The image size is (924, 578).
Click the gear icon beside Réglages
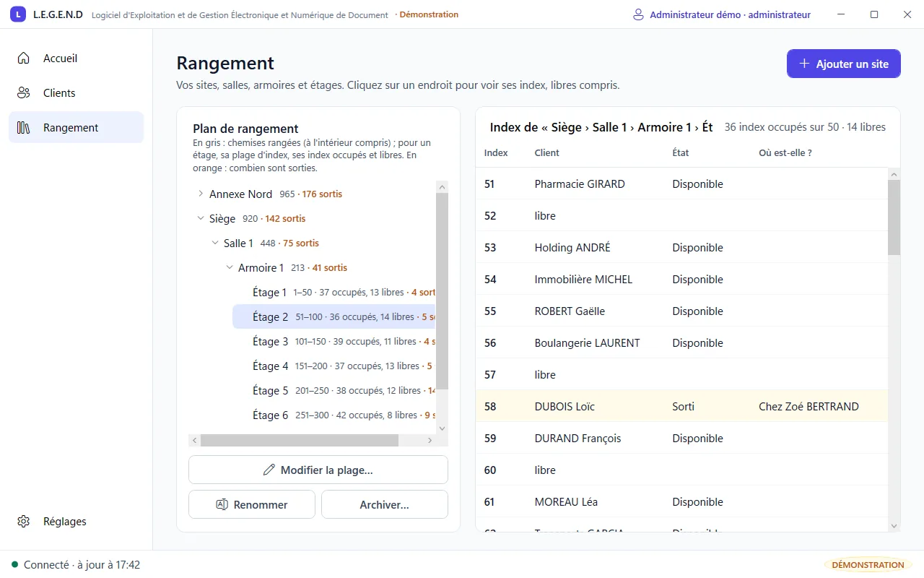24,521
